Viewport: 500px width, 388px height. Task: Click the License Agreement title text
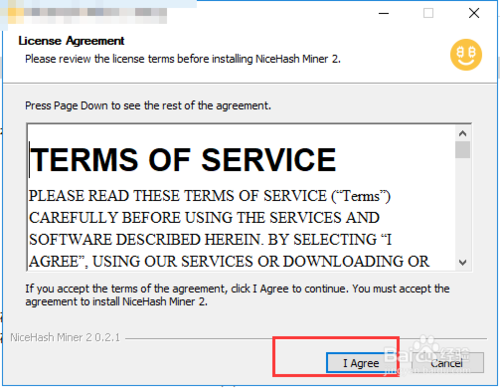tap(71, 41)
